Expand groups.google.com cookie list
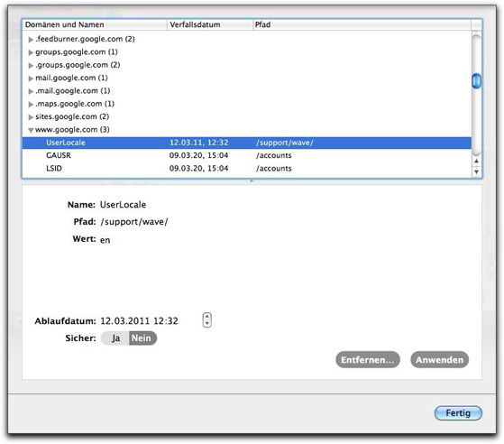The width and height of the screenshot is (504, 444). (x=31, y=52)
